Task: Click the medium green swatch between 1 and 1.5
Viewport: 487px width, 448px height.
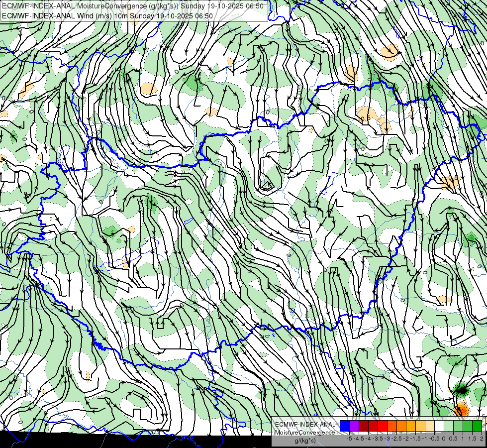Action: tap(468, 426)
